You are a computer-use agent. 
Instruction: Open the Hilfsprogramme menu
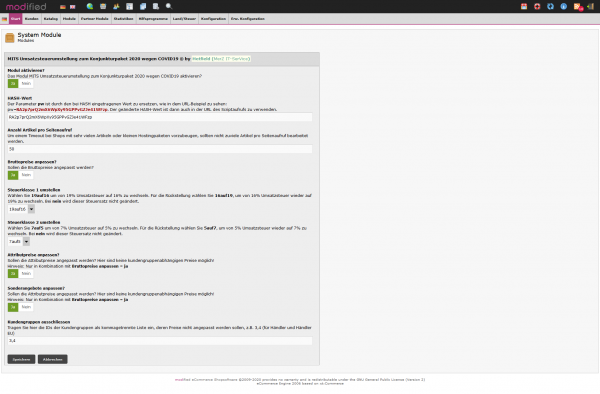[x=153, y=19]
